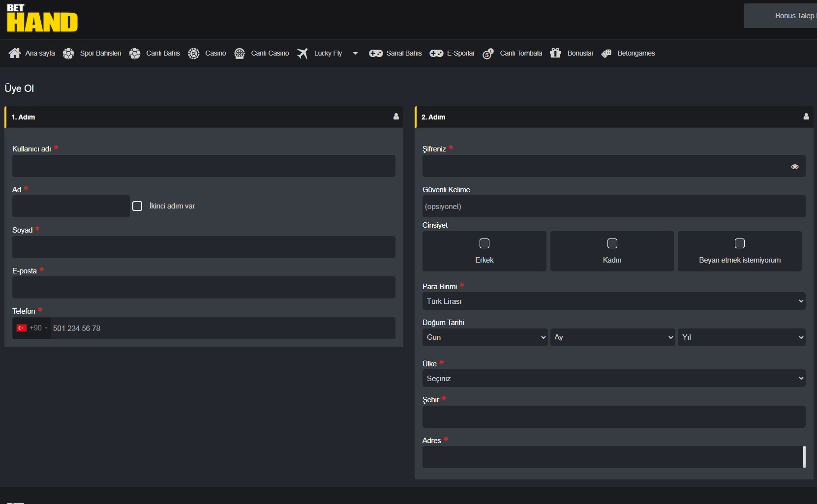Open the Ülke Seçiniz dropdown
This screenshot has width=817, height=504.
[614, 378]
